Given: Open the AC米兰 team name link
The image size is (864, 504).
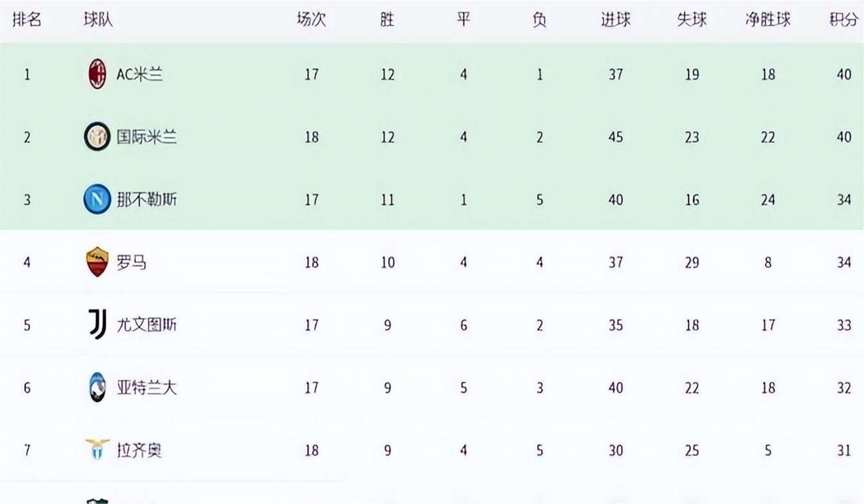Looking at the screenshot, I should tap(139, 74).
